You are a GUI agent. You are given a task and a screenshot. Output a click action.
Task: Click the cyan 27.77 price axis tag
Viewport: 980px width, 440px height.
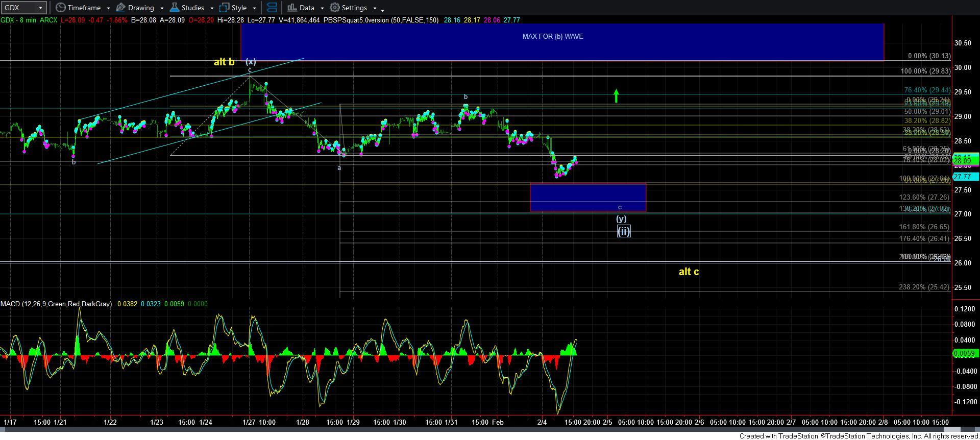(965, 177)
